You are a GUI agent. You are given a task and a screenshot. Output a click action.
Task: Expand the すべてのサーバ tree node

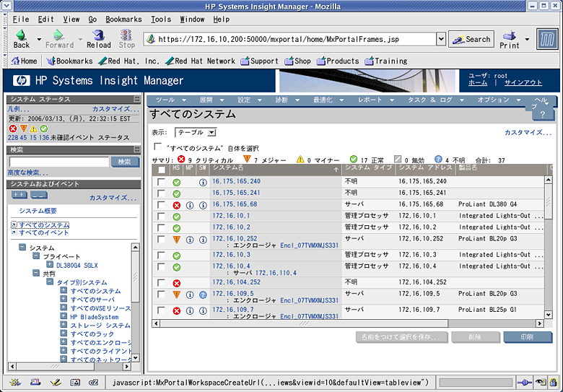pyautogui.click(x=64, y=299)
